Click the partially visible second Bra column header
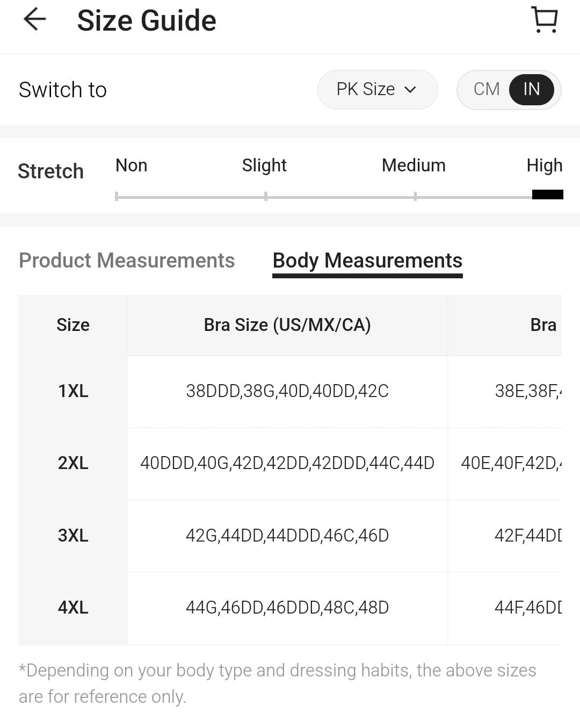This screenshot has height=728, width=580. click(542, 325)
